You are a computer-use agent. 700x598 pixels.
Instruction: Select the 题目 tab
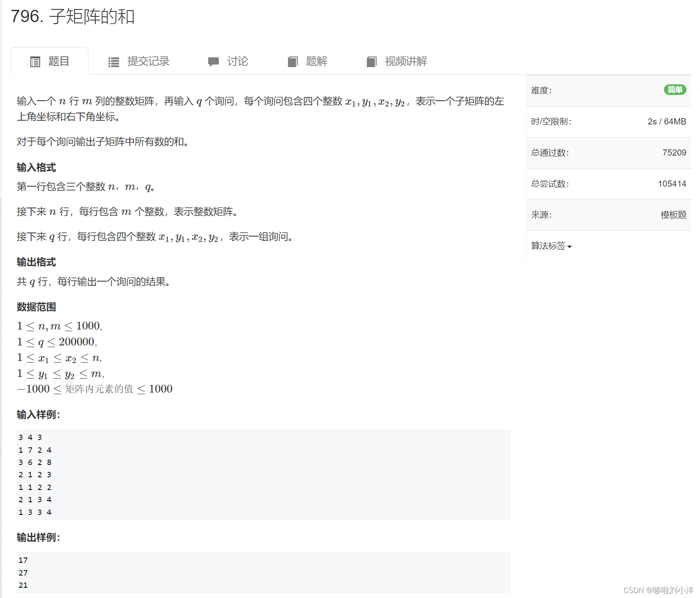59,61
